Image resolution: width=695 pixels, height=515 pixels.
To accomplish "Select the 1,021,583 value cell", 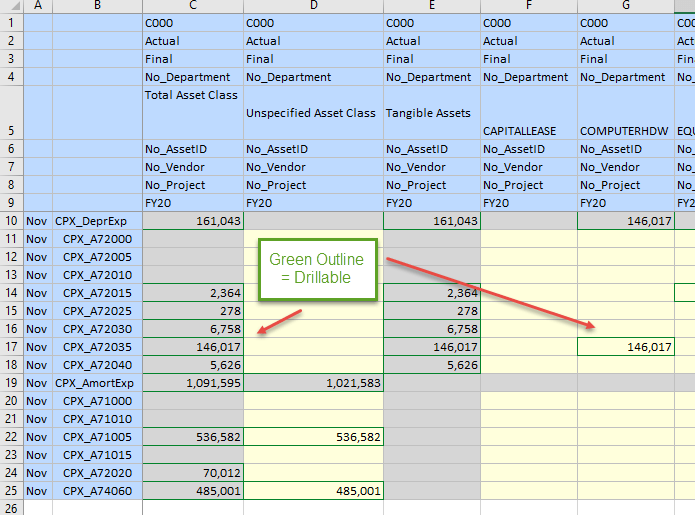I will point(313,383).
